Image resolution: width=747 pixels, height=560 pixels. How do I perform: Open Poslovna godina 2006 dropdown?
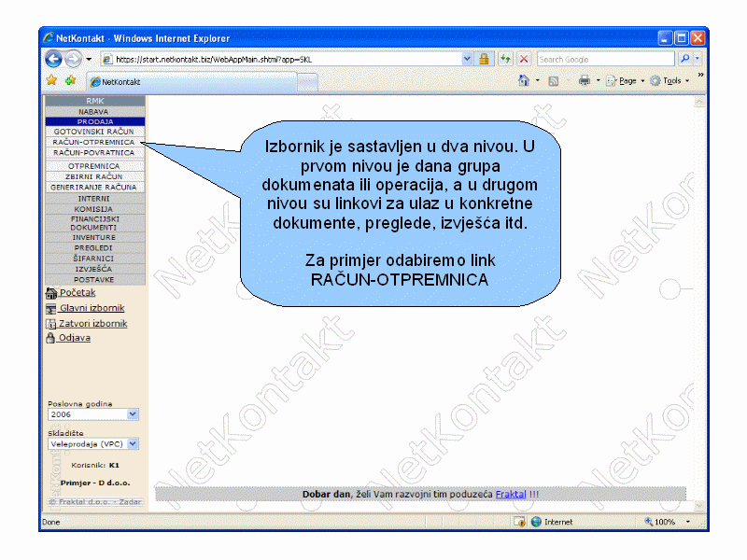pyautogui.click(x=92, y=414)
